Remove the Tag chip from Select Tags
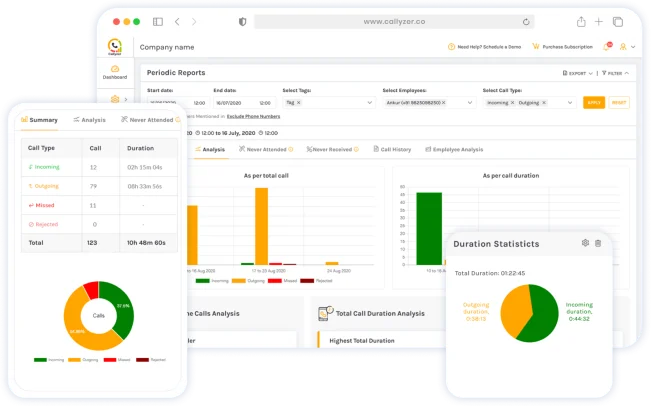The height and width of the screenshot is (406, 651). 299,103
